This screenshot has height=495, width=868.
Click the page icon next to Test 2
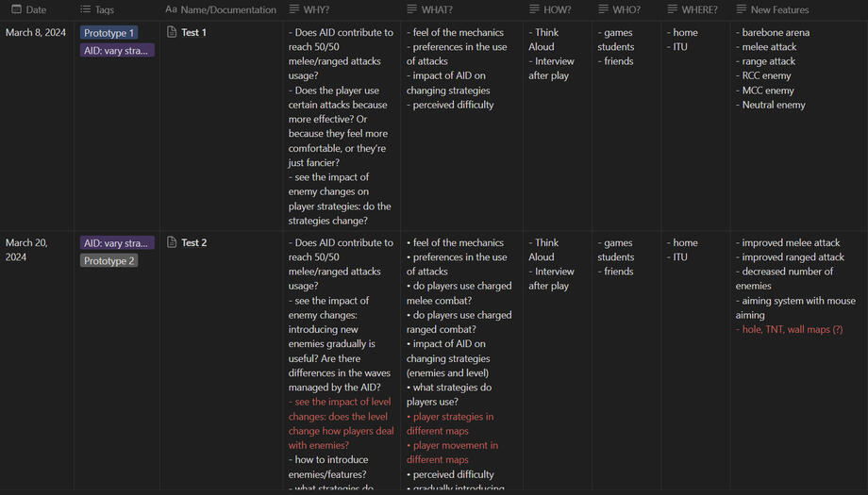click(172, 242)
